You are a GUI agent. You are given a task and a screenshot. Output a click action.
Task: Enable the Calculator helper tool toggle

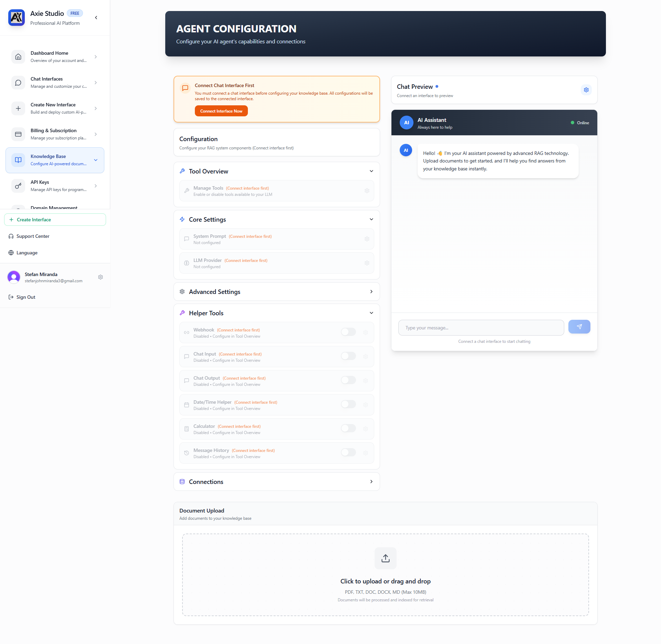[x=348, y=429]
